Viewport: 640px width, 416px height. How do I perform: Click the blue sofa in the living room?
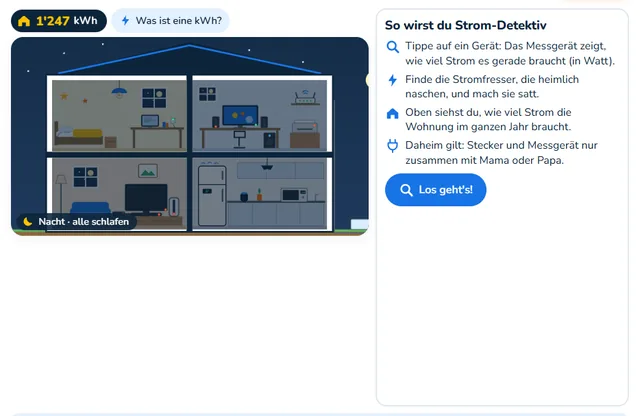pyautogui.click(x=91, y=207)
